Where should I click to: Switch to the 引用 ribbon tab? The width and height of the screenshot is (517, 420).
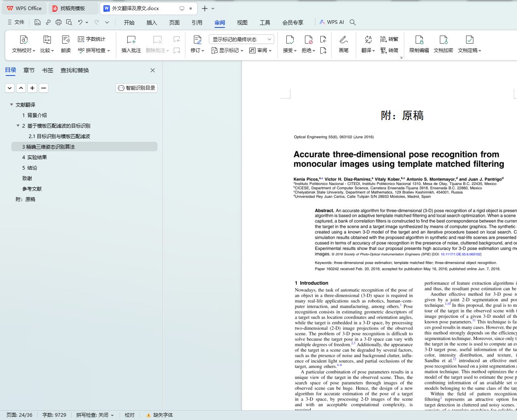click(x=197, y=23)
